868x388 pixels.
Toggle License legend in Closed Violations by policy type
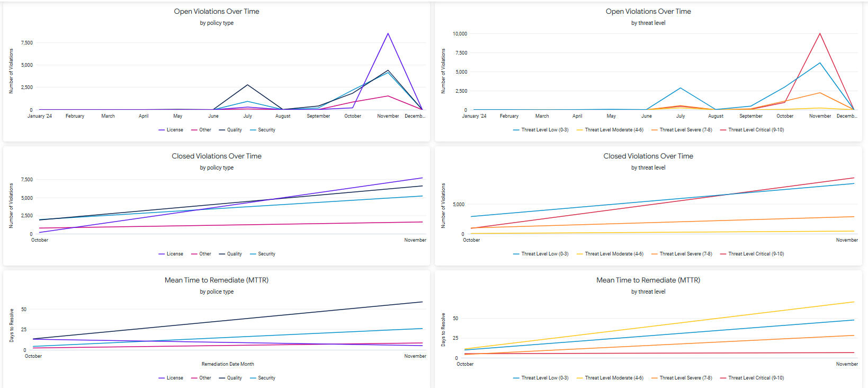click(171, 254)
